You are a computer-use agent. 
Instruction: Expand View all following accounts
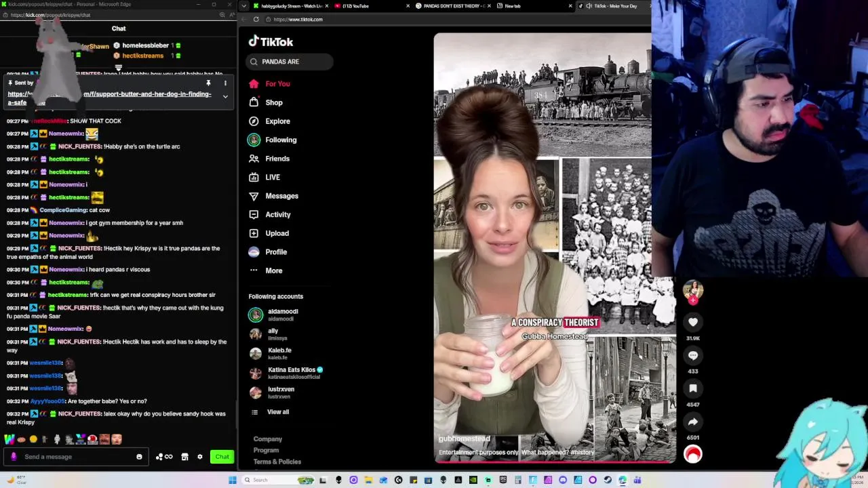[277, 412]
